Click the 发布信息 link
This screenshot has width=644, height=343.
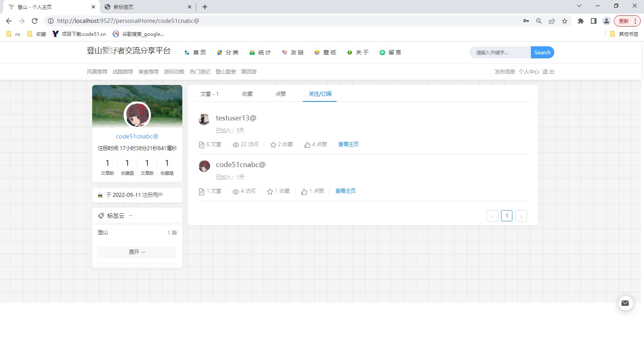[x=505, y=72]
